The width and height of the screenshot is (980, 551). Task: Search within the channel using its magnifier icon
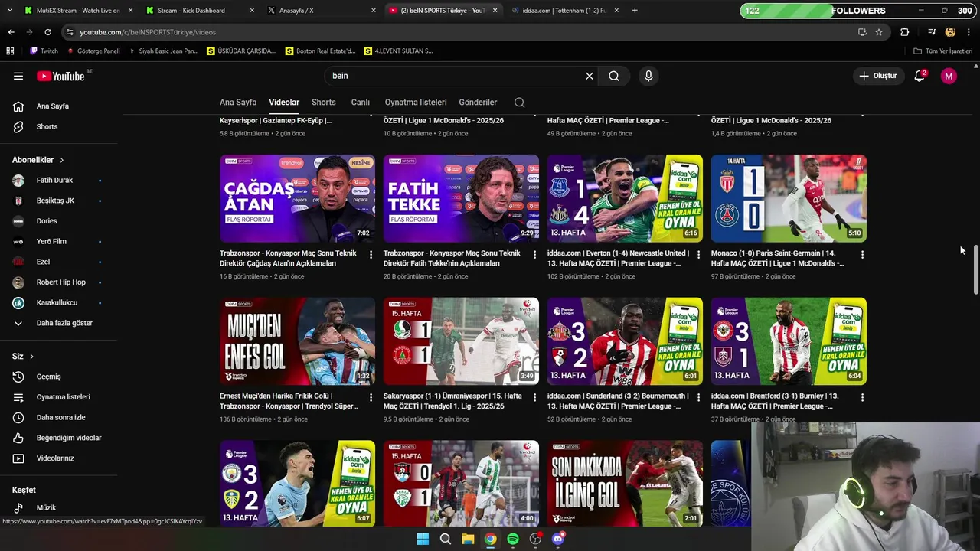(519, 103)
